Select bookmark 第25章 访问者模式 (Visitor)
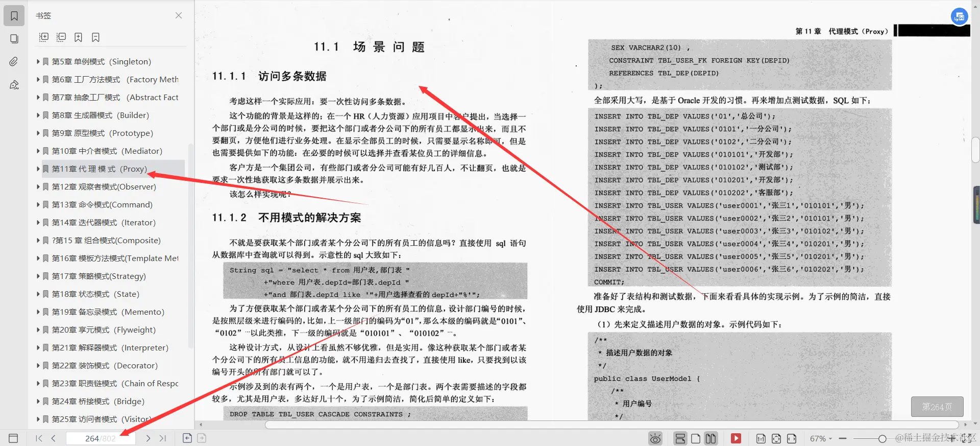The height and width of the screenshot is (446, 980). click(x=102, y=419)
